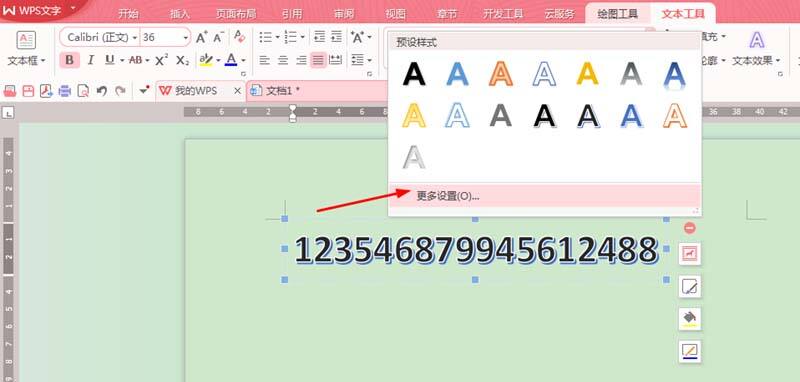Switch to the 插入 ribbon tab
The height and width of the screenshot is (382, 800).
(x=180, y=14)
